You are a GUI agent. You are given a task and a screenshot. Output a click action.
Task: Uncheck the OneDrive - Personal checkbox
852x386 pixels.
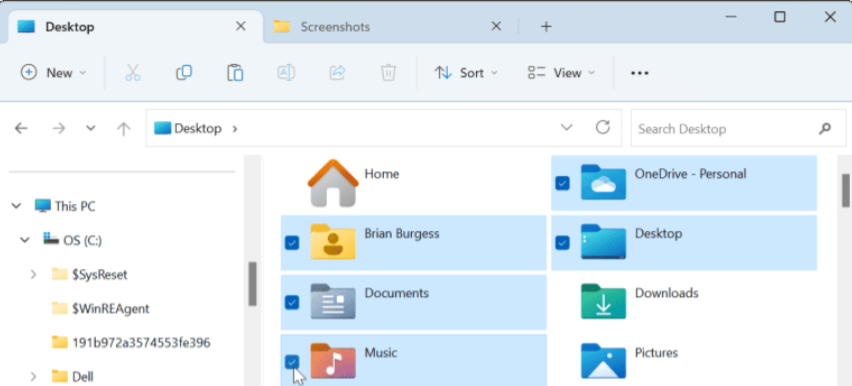[x=562, y=183]
